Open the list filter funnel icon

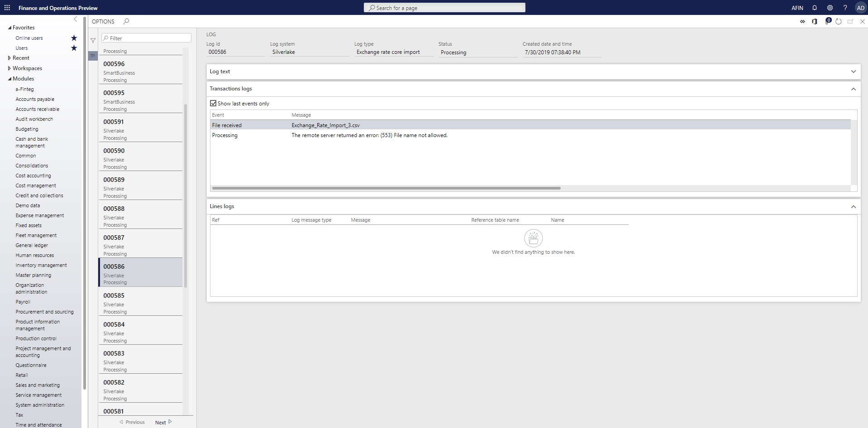click(x=93, y=40)
